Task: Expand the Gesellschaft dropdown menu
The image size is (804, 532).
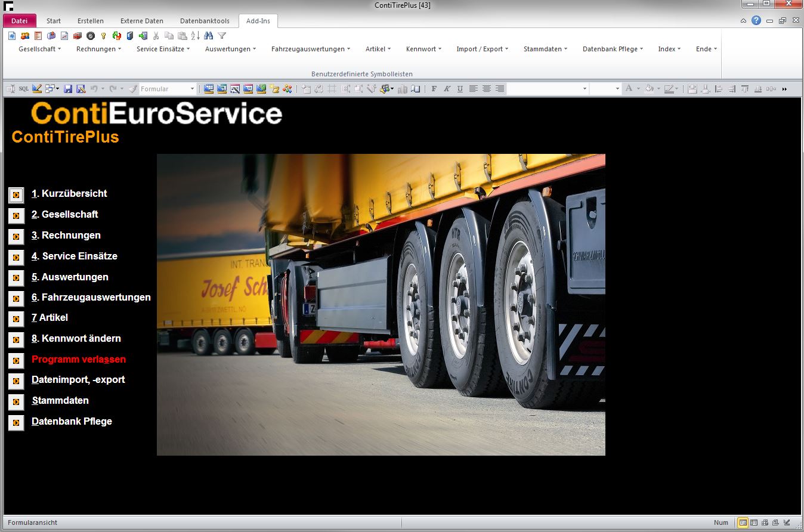Action: [x=40, y=49]
